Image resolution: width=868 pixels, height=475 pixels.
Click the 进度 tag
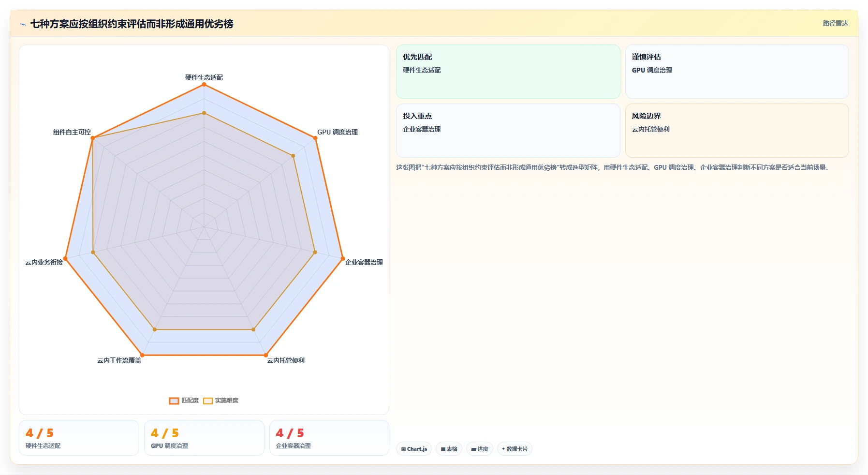[x=480, y=449]
